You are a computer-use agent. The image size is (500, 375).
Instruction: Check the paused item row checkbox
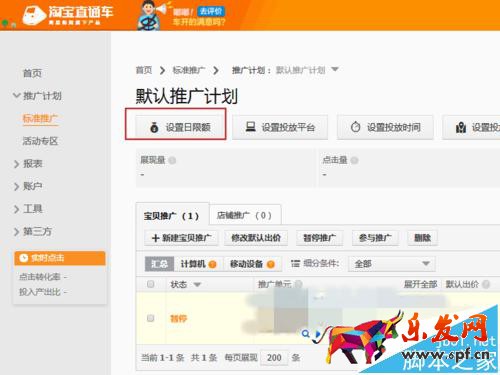click(151, 318)
